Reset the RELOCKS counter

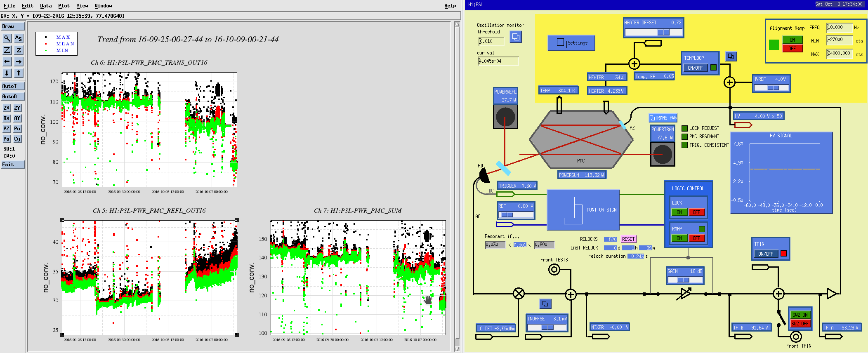(x=628, y=239)
